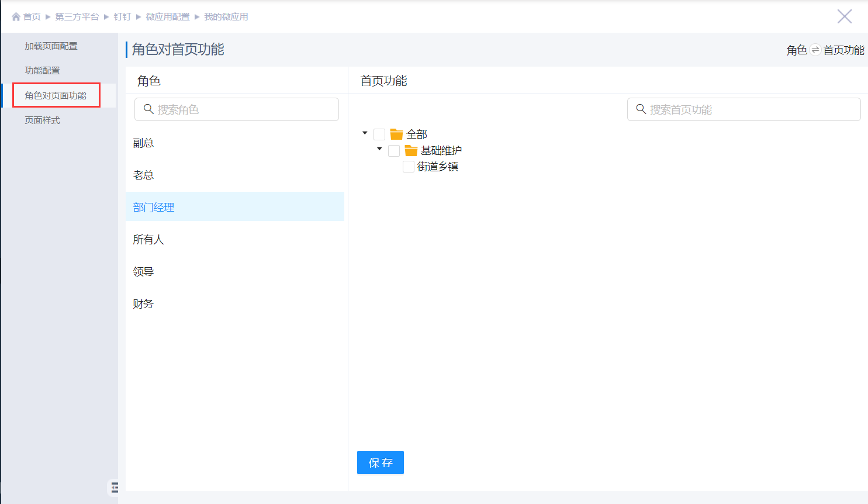This screenshot has height=504, width=868.
Task: Collapse the 基础维护 tree node arrow
Action: point(379,149)
